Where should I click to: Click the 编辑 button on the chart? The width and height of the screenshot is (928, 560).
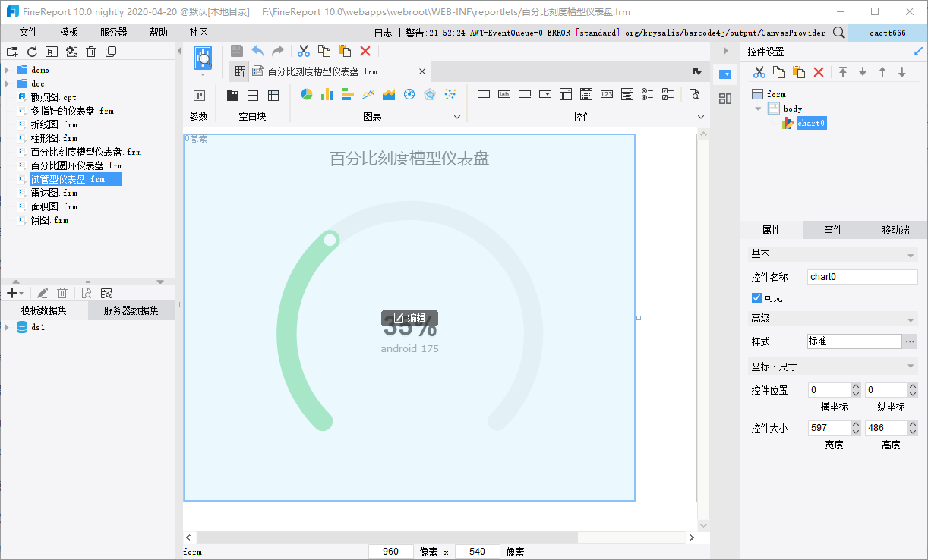pyautogui.click(x=409, y=318)
